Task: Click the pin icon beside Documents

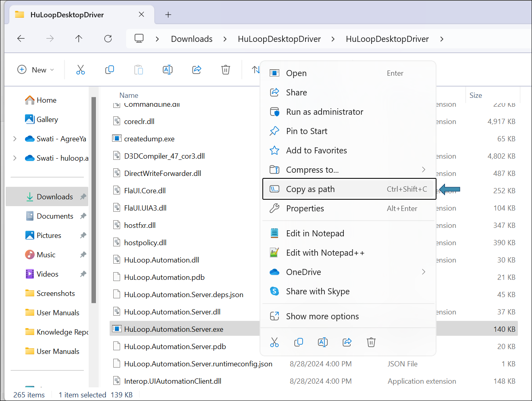Action: (83, 216)
